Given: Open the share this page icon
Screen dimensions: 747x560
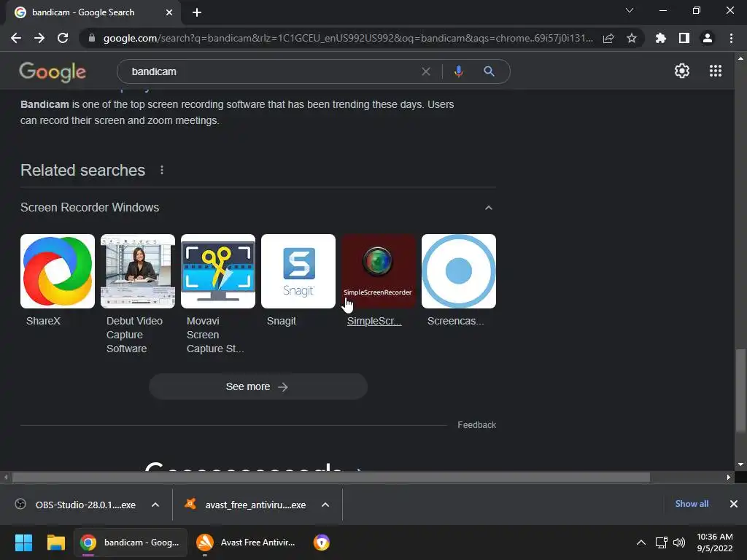Looking at the screenshot, I should (x=608, y=39).
